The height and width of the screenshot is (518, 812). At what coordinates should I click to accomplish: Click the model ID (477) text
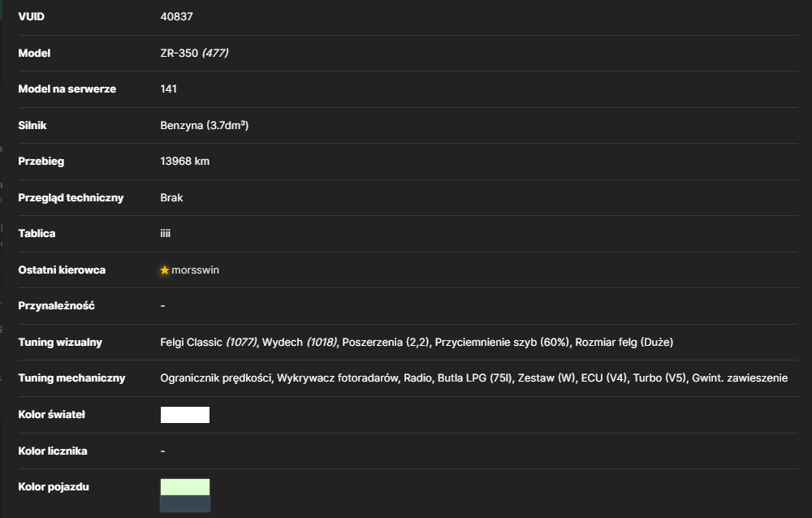(215, 53)
